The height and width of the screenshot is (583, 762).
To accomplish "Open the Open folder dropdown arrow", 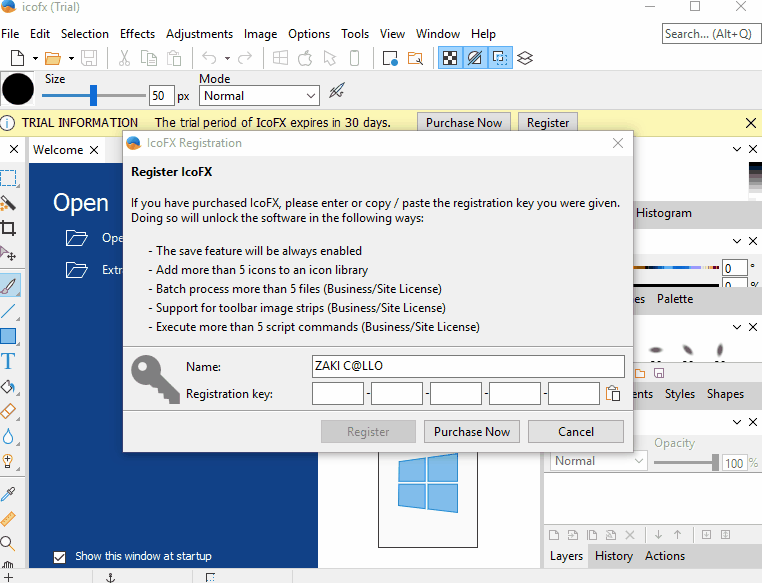I will 71,58.
